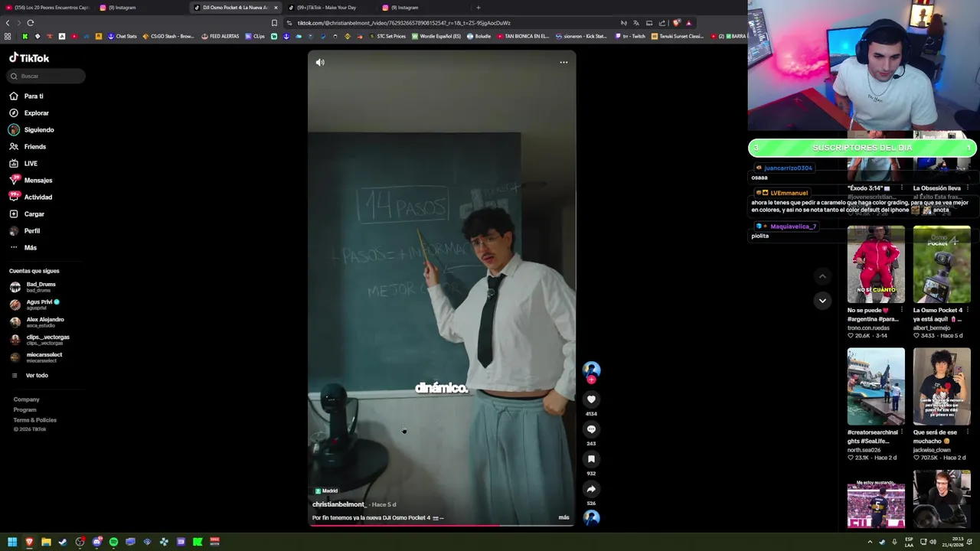Close the DJI Osmo Pocket 4 tab
Image resolution: width=980 pixels, height=551 pixels.
tap(276, 8)
